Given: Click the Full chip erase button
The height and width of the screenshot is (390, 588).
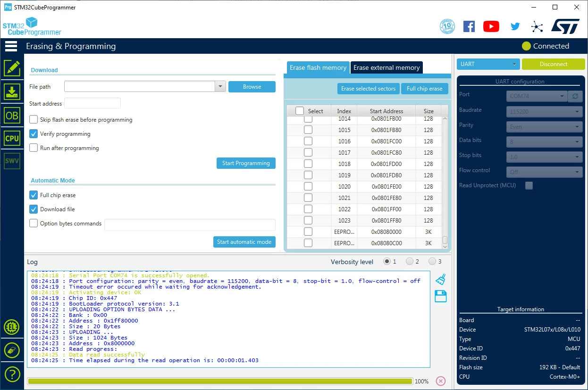Looking at the screenshot, I should coord(425,89).
